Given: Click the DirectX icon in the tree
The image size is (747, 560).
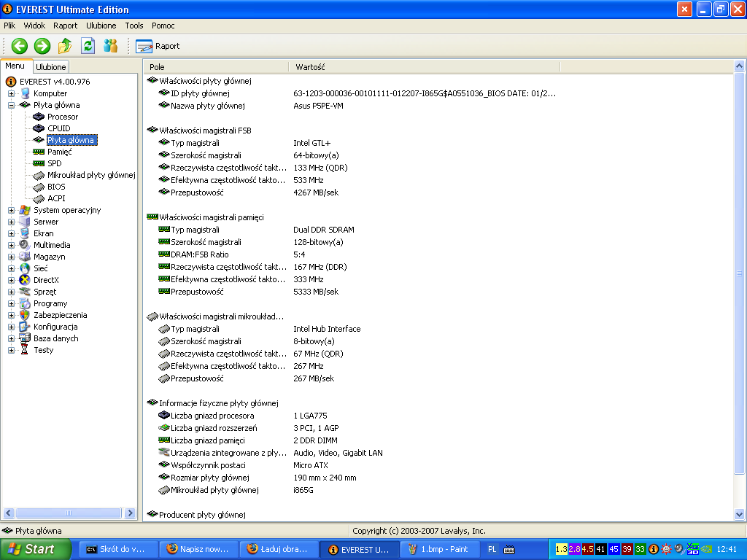Looking at the screenshot, I should click(x=25, y=281).
